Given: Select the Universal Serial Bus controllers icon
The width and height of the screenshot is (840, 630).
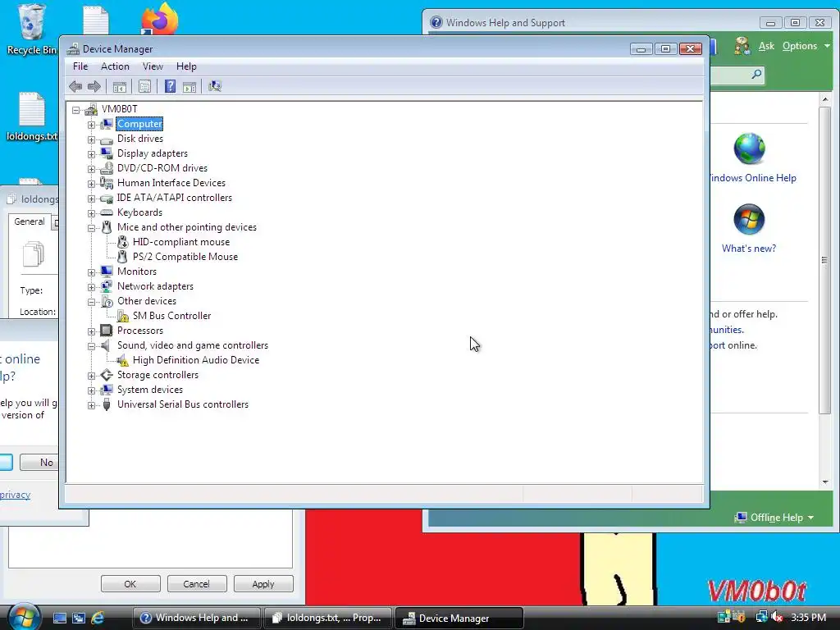Looking at the screenshot, I should (107, 404).
